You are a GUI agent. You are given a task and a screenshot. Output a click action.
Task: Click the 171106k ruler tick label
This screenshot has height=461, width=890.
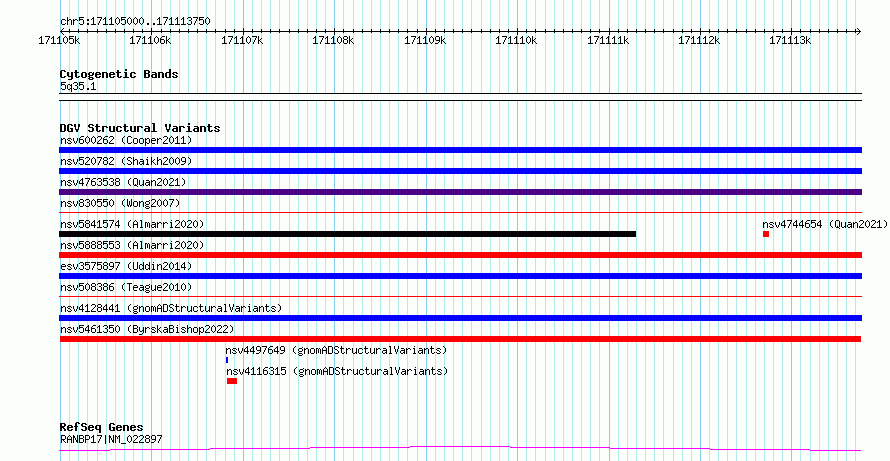[x=150, y=40]
